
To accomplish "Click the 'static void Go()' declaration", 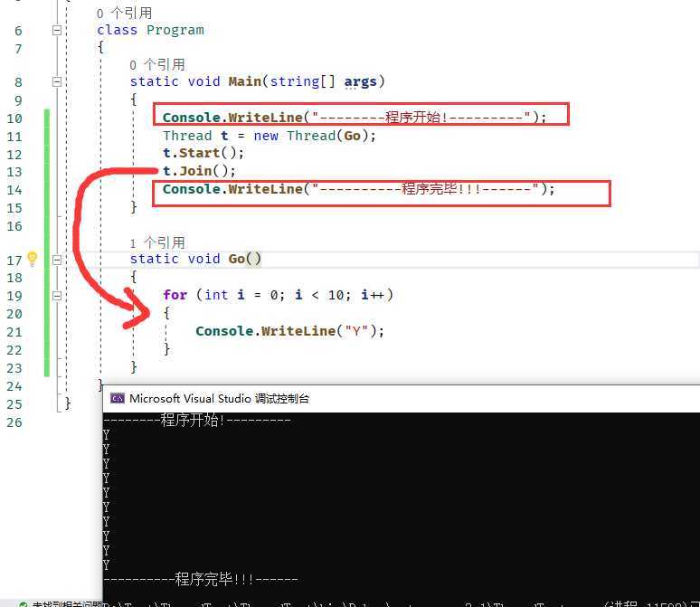I will point(195,259).
